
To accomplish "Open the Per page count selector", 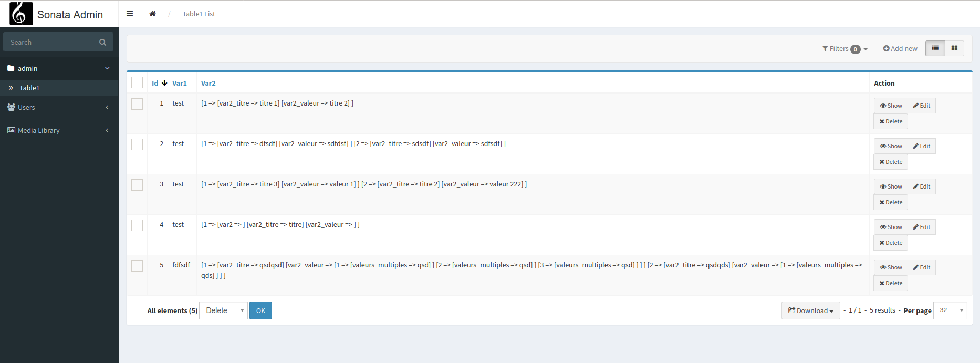I will (x=950, y=310).
